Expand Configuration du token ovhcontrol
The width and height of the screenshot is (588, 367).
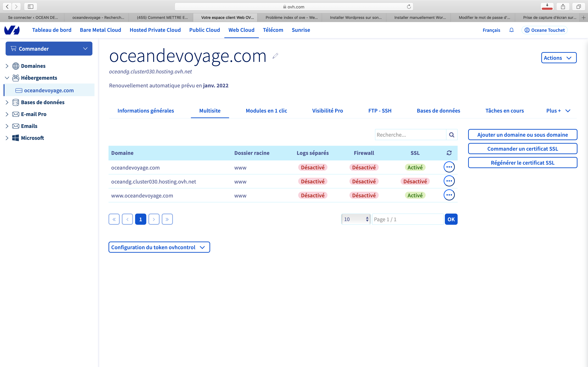click(159, 247)
